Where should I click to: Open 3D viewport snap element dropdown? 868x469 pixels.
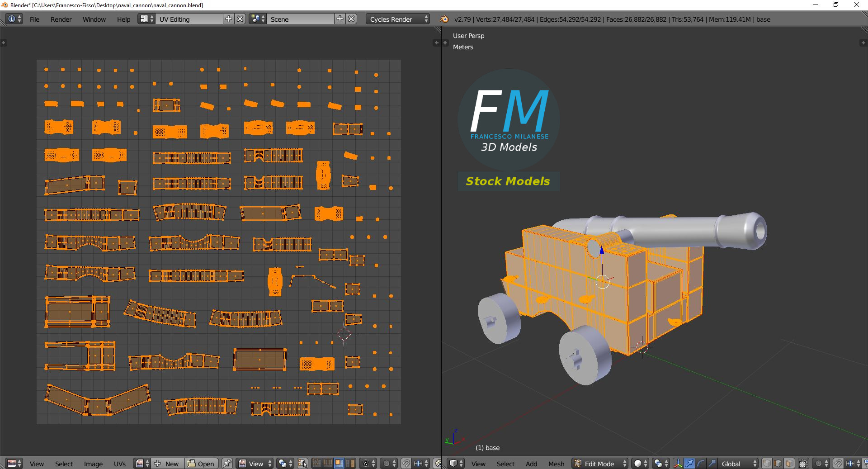[x=853, y=464]
